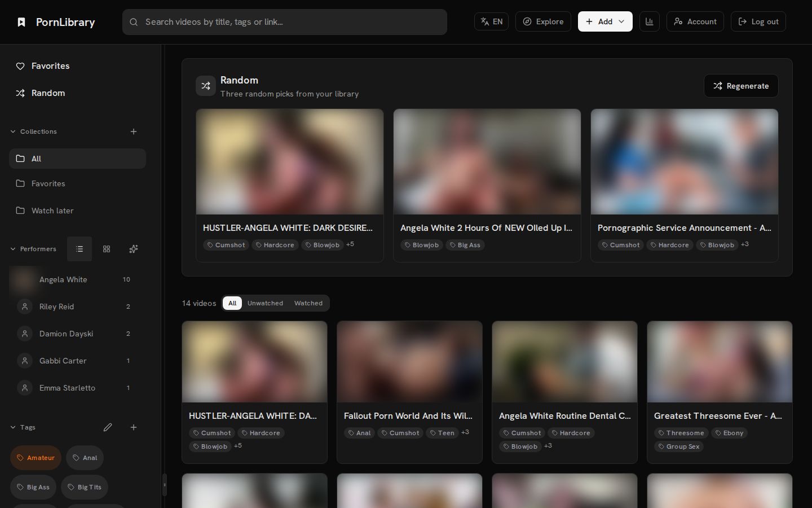Open the first random pick thumbnail
Screen dimensions: 812x508
(290, 162)
